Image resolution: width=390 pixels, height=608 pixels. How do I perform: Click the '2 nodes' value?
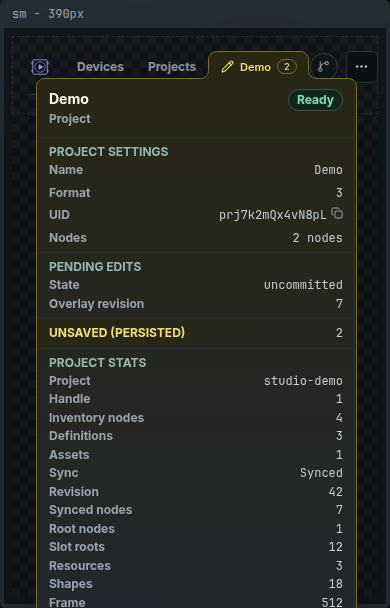(x=318, y=238)
